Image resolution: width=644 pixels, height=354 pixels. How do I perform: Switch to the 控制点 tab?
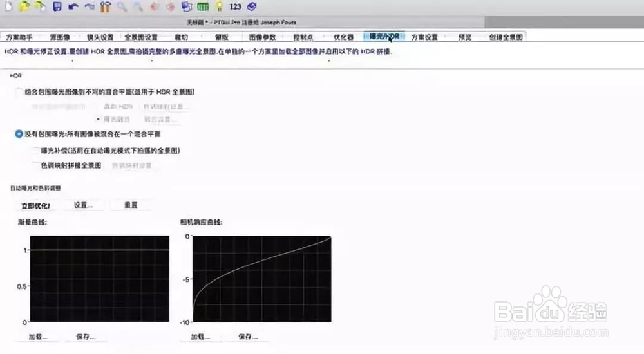[303, 37]
